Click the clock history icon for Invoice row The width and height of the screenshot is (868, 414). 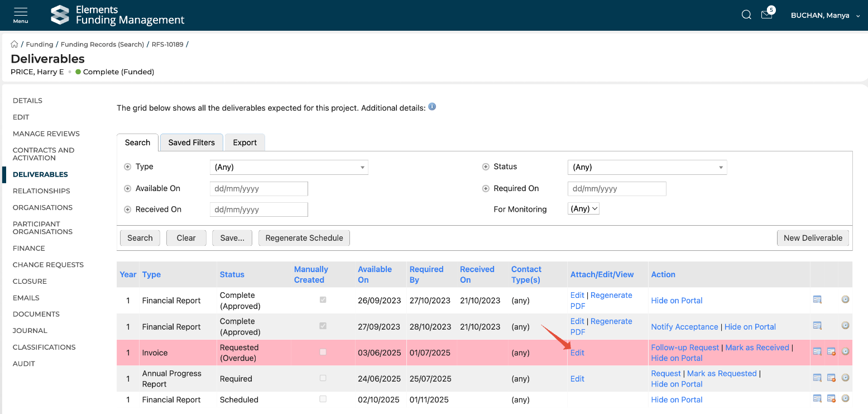pyautogui.click(x=845, y=352)
